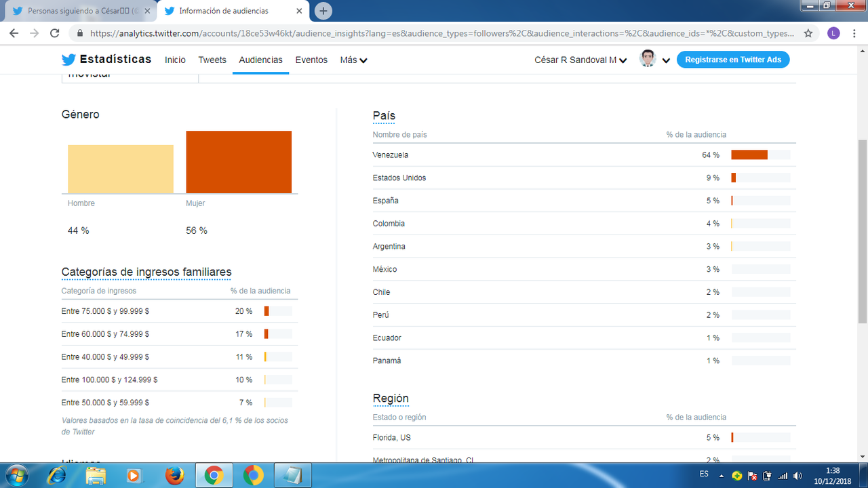The image size is (868, 488).
Task: Open the Tweets tab
Action: 212,60
